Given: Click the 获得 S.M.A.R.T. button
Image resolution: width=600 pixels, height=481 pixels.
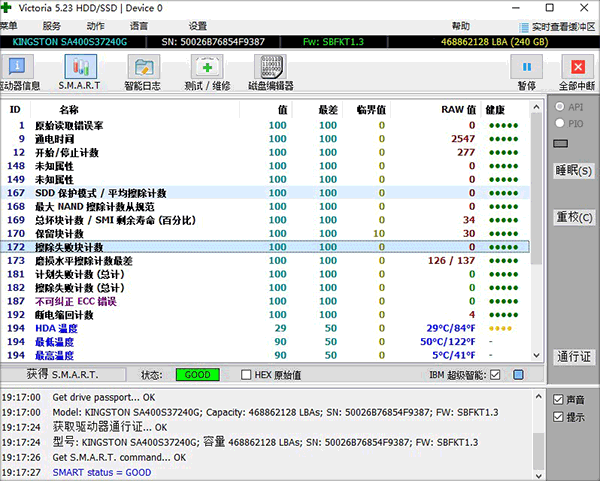Looking at the screenshot, I should pyautogui.click(x=63, y=374).
